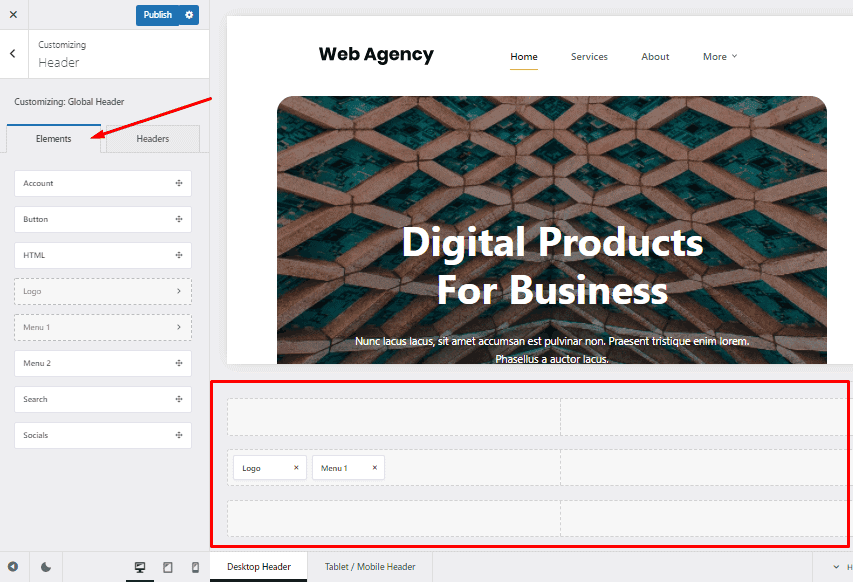Open the More dropdown in site navigation
The image size is (853, 582).
(720, 57)
